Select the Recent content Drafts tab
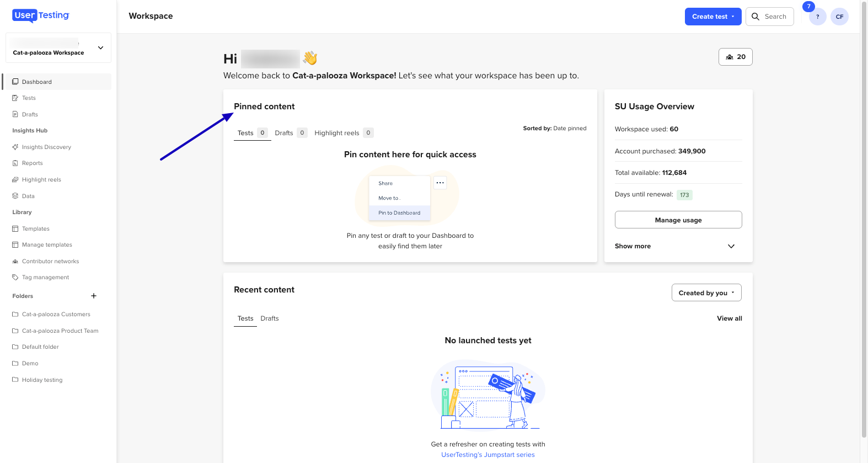 click(270, 318)
